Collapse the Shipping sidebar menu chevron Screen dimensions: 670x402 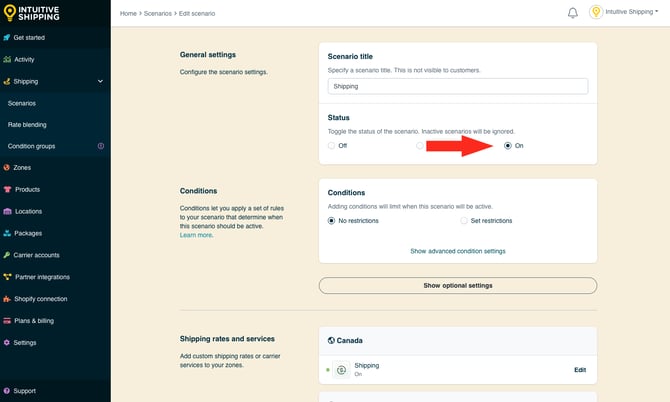100,82
